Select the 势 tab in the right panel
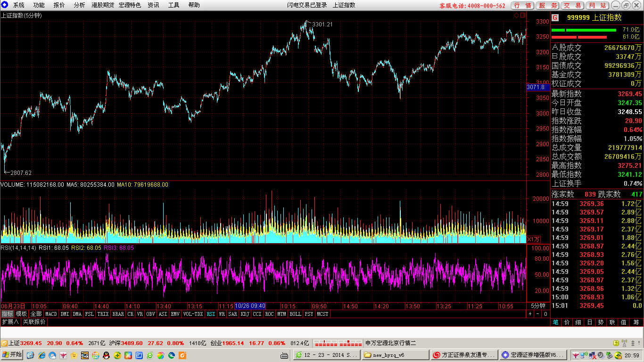This screenshot has width=644, height=362. click(601, 322)
